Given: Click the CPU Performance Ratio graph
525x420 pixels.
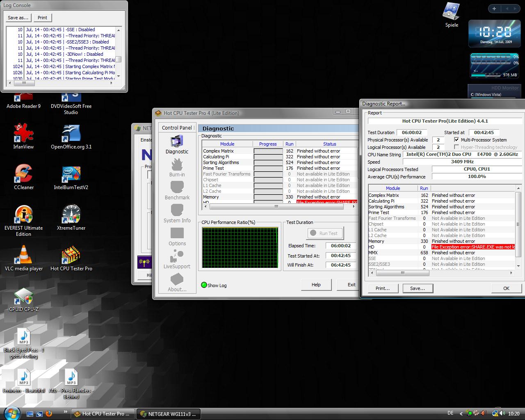Looking at the screenshot, I should (240, 248).
